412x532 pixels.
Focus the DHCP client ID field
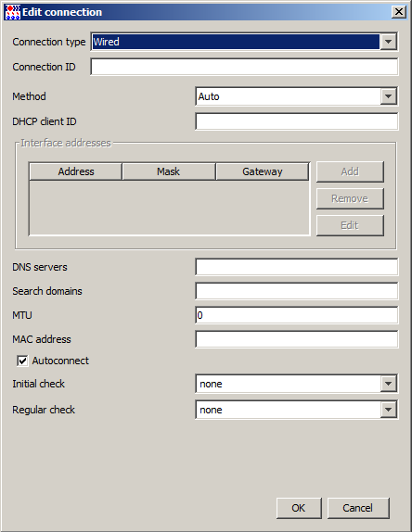point(296,121)
